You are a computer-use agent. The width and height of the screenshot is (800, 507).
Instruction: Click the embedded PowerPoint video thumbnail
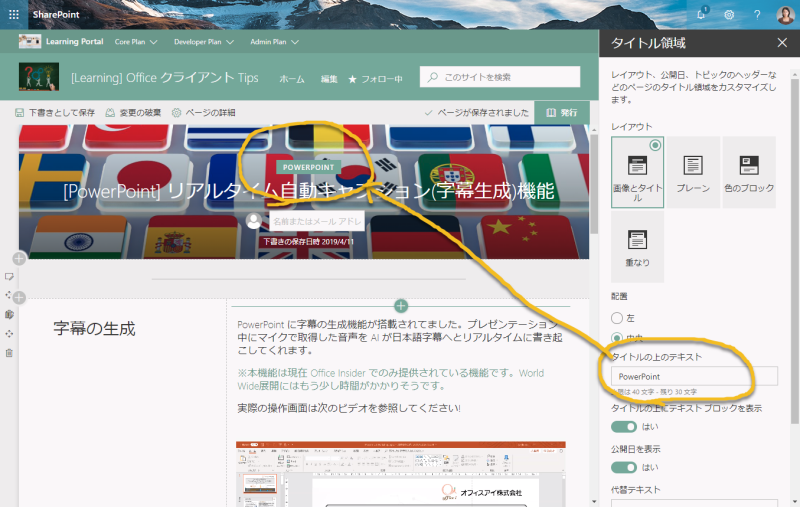401,474
